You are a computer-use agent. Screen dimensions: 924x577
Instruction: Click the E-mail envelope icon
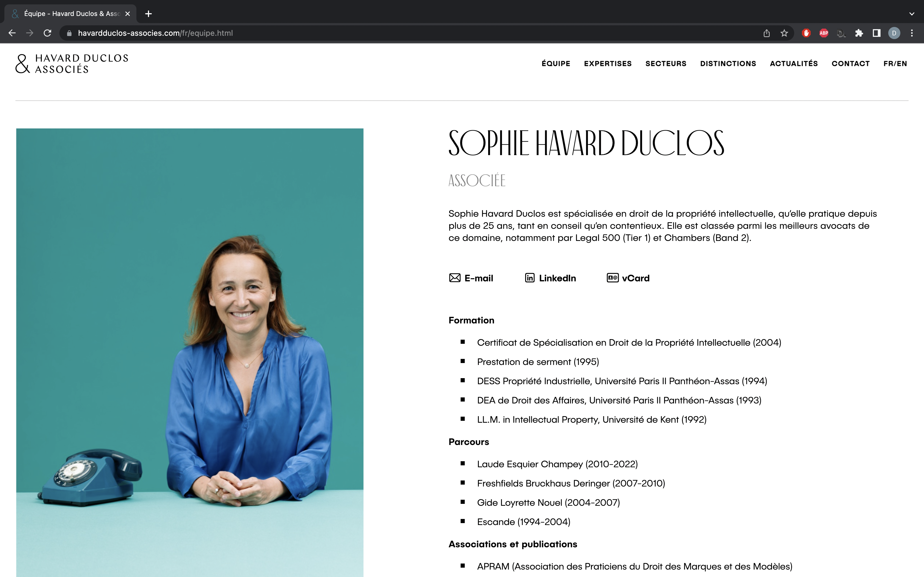(x=454, y=278)
